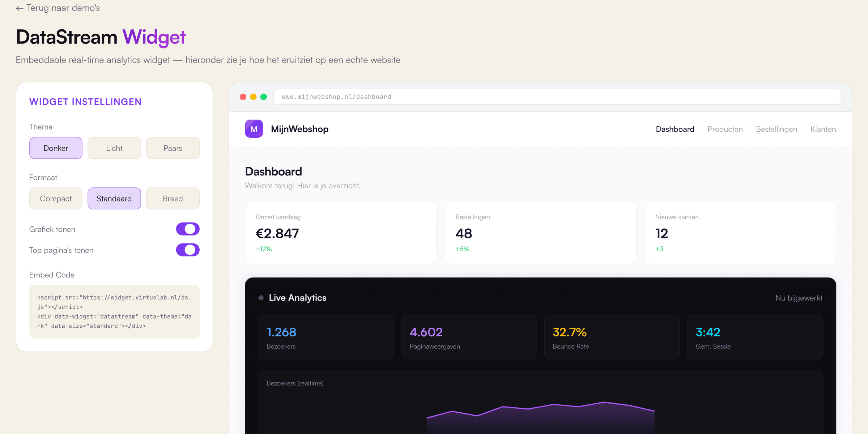Open the Klanten nav item
Viewport: 868px width, 434px height.
(823, 129)
